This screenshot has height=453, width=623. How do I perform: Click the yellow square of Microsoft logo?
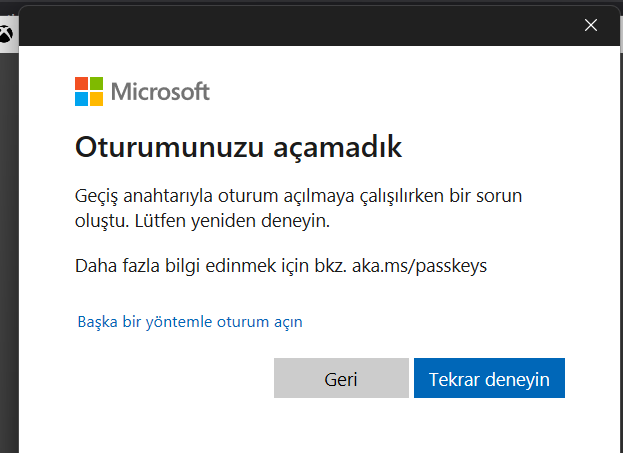pyautogui.click(x=97, y=99)
